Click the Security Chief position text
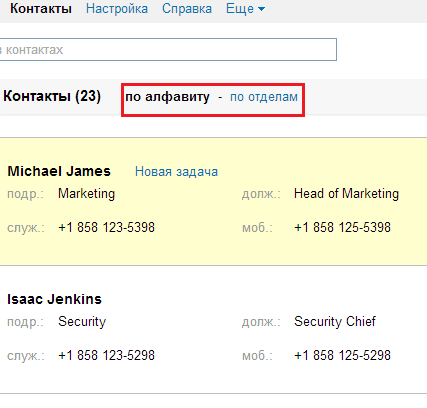The height and width of the screenshot is (408, 427). click(x=335, y=322)
